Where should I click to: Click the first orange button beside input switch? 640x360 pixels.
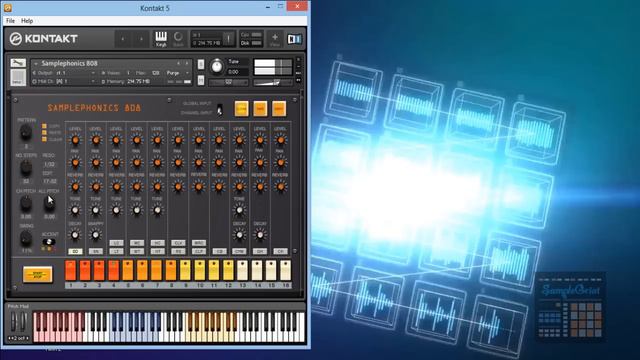pos(241,109)
